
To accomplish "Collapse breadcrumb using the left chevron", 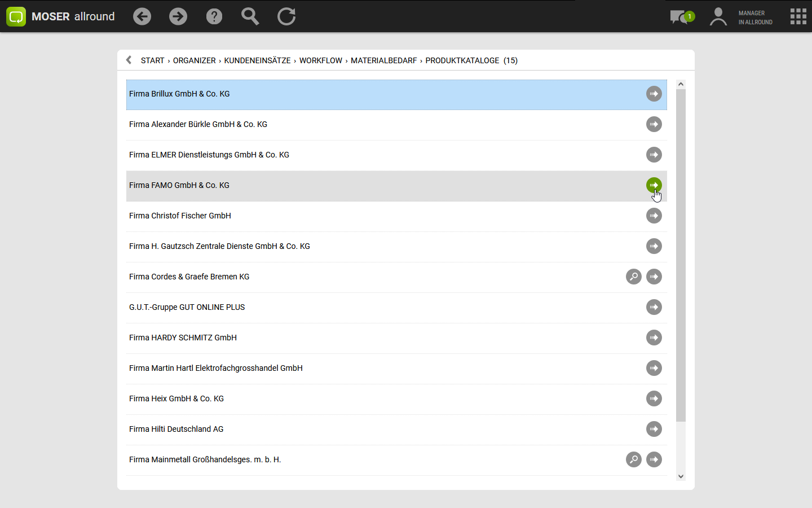I will coord(129,60).
